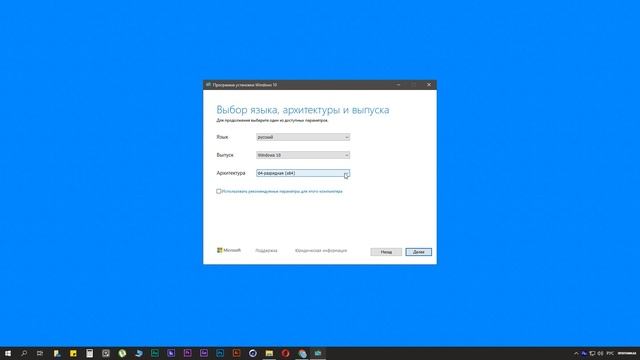Open the Windows Start menu
This screenshot has width=640, height=360.
tap(8, 353)
